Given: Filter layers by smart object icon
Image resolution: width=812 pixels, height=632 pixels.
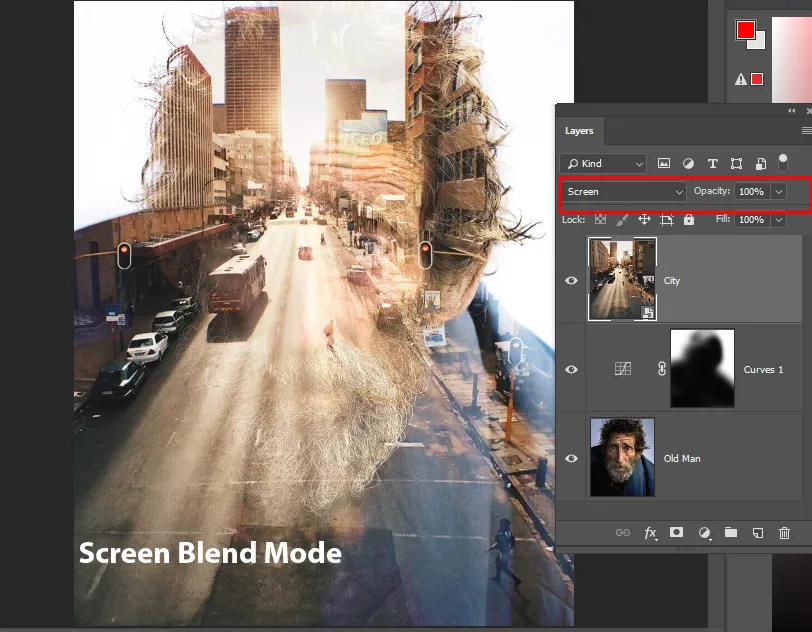Looking at the screenshot, I should [761, 164].
